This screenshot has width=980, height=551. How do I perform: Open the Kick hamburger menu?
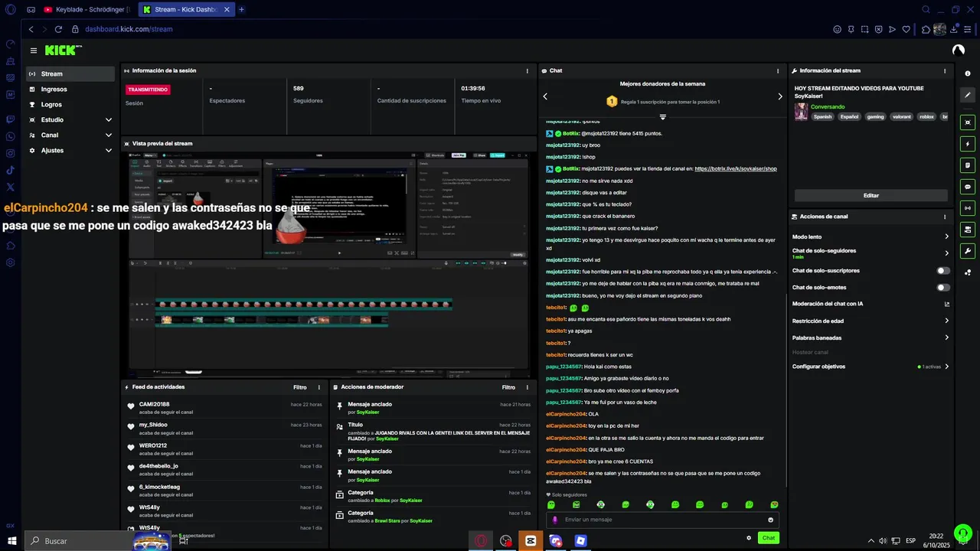click(34, 51)
